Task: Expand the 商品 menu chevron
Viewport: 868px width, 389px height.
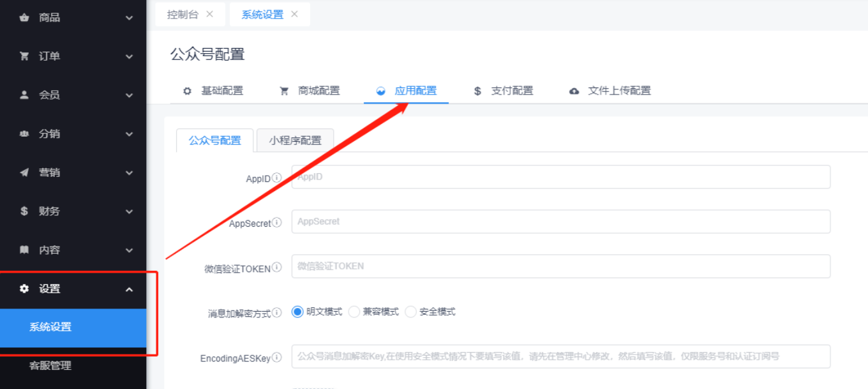Action: click(x=129, y=18)
